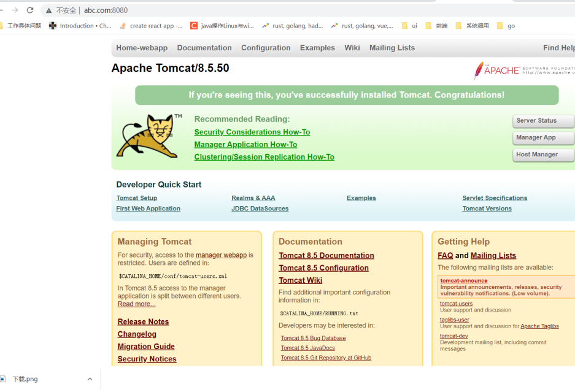Go to Mailing Lists in nav bar
The image size is (575, 392).
pos(392,48)
